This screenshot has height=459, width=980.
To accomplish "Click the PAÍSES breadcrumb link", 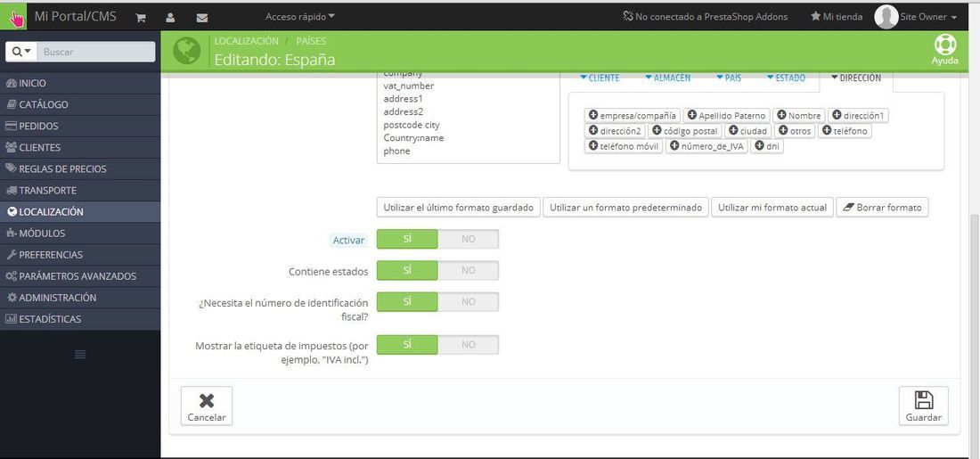I will 311,41.
